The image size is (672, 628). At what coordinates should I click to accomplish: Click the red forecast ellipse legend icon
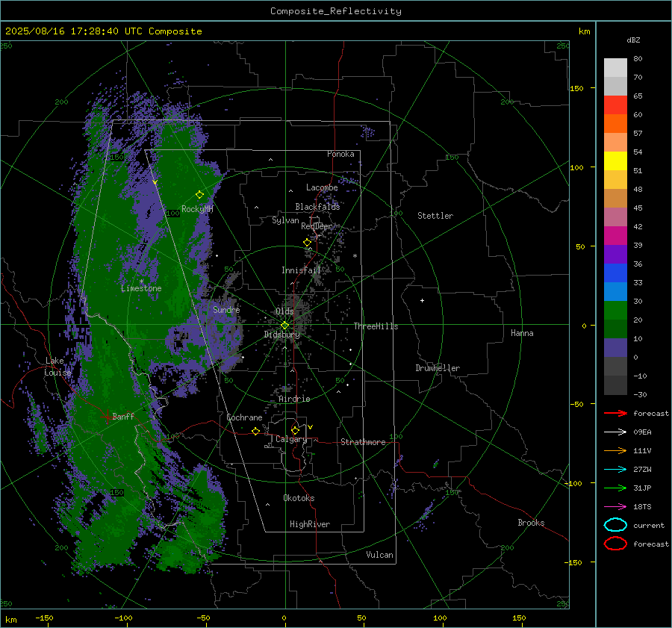615,544
